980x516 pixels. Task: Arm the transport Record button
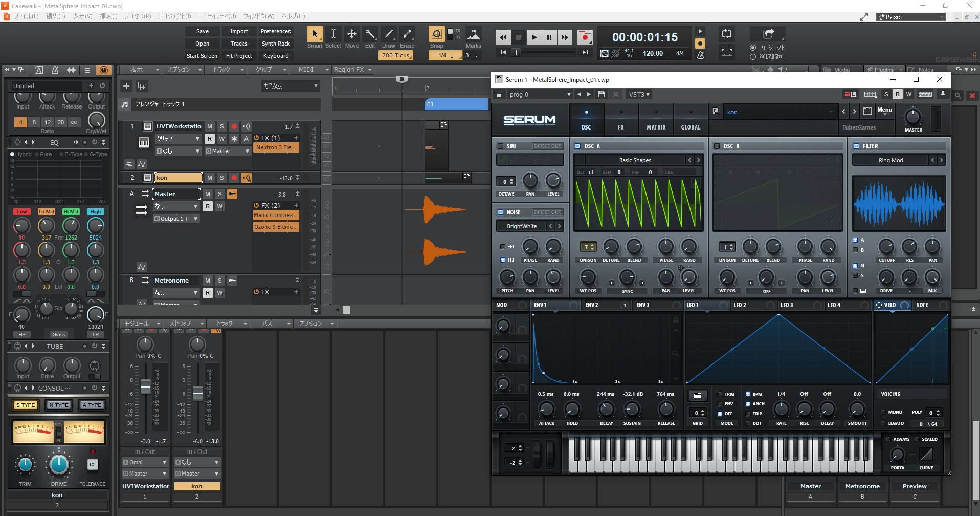(585, 37)
